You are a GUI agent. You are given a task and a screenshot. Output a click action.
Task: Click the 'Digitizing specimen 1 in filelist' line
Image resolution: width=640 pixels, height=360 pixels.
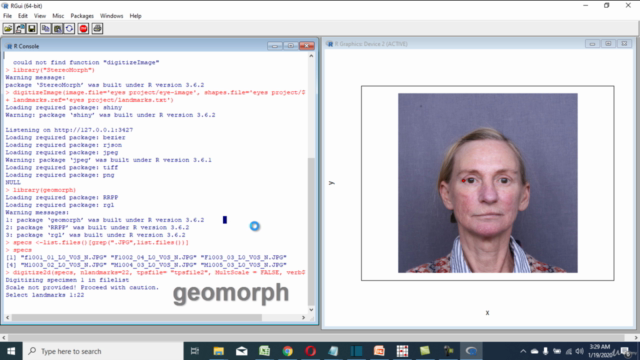point(67,280)
